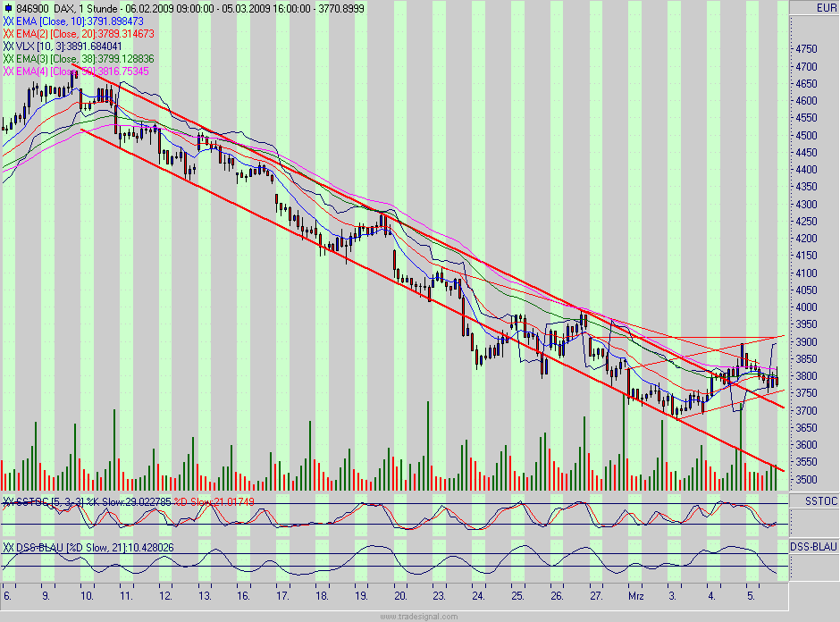This screenshot has height=622, width=840.
Task: Click the 3800 value on the price scale
Action: pyautogui.click(x=804, y=377)
